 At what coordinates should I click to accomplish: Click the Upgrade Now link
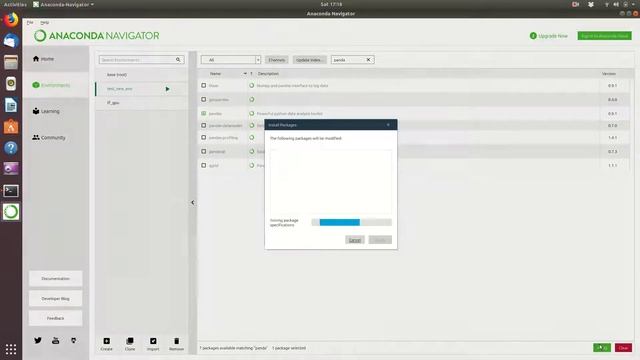[553, 36]
